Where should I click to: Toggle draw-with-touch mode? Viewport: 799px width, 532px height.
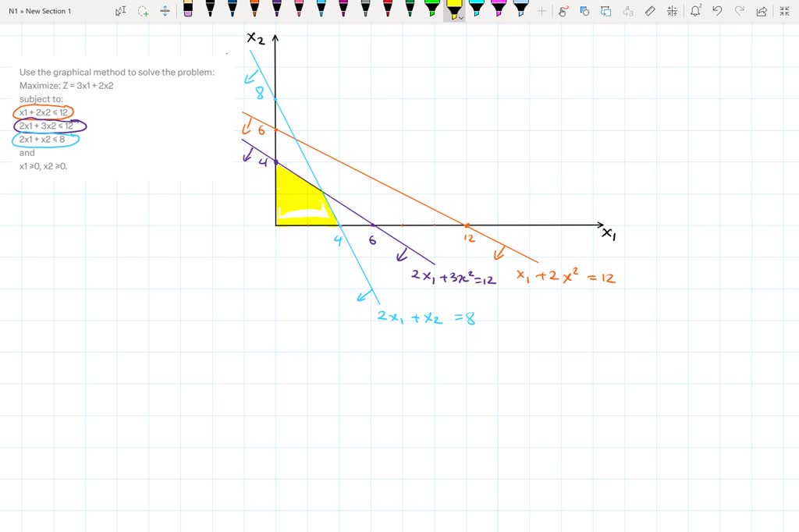coord(563,11)
